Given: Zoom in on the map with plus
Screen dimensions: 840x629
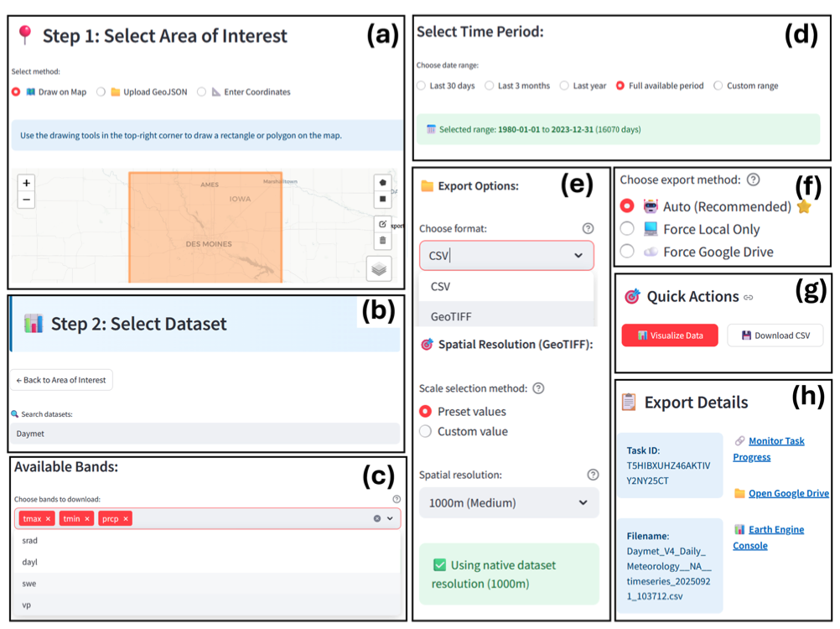Looking at the screenshot, I should point(27,183).
